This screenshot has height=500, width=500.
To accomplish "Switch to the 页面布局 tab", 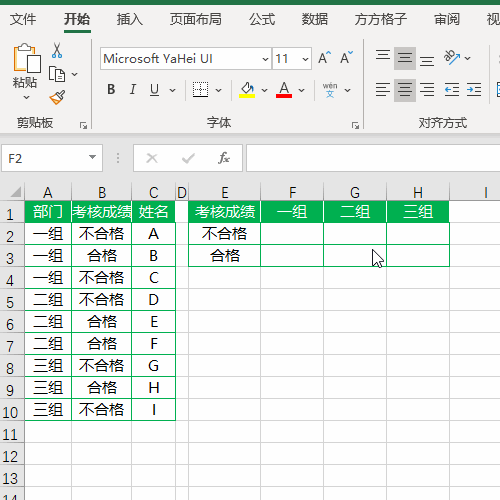I will click(196, 19).
